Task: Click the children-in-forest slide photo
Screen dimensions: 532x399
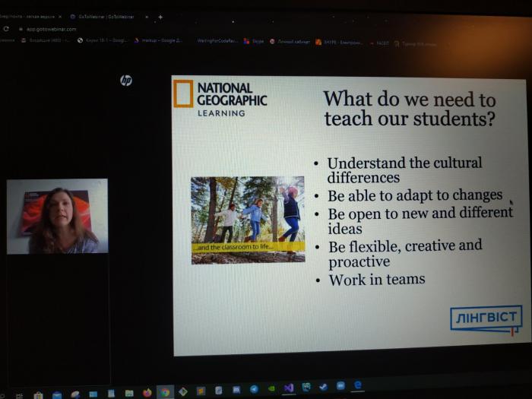Action: (x=248, y=220)
